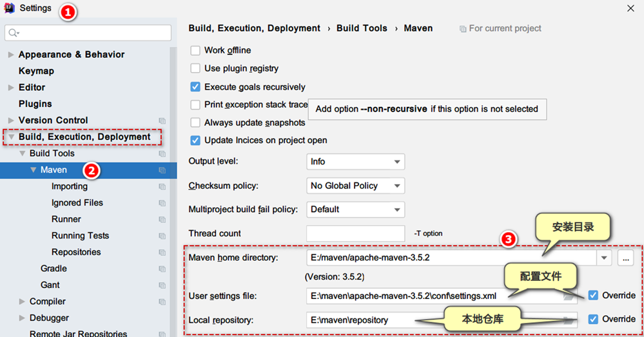Click the project-level icon beside Version Control
The width and height of the screenshot is (644, 337).
click(x=162, y=120)
